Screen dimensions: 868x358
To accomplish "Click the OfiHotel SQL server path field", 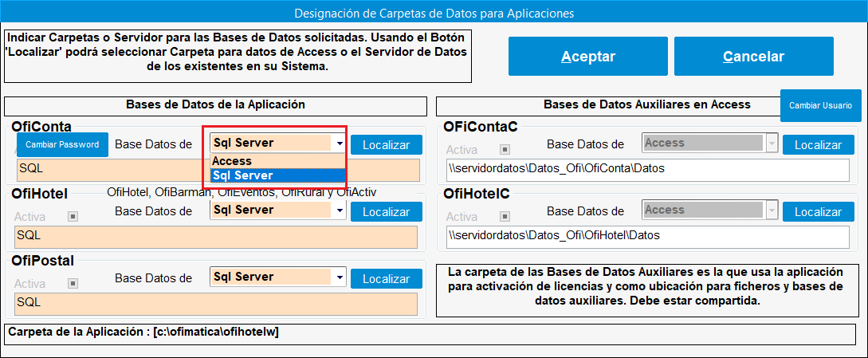I will [215, 237].
